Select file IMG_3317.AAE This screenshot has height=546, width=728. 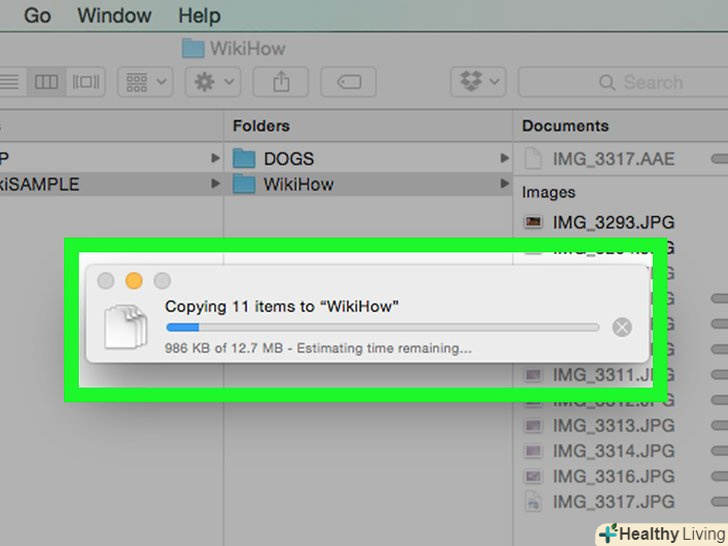(613, 159)
